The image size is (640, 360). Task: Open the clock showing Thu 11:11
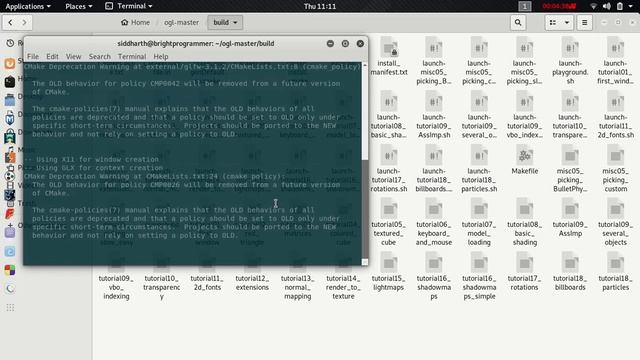pyautogui.click(x=320, y=6)
